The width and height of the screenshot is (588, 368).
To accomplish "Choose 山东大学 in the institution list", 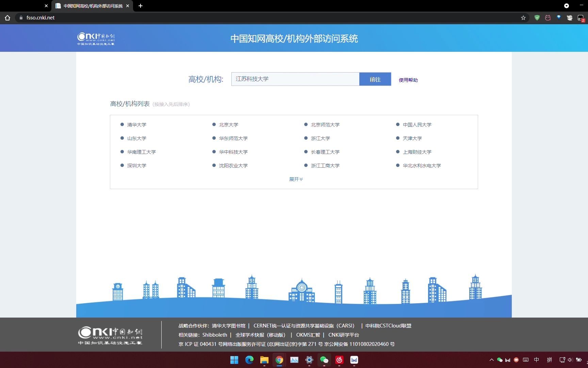I will click(x=137, y=138).
